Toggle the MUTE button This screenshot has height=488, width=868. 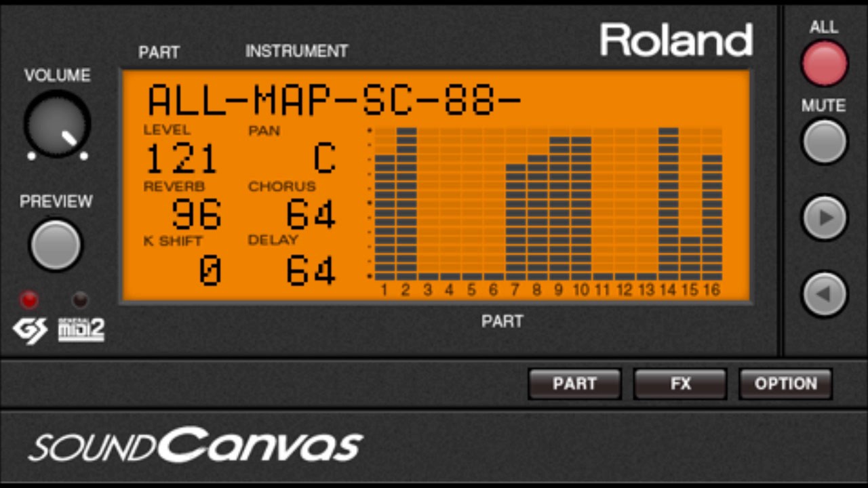(x=824, y=142)
